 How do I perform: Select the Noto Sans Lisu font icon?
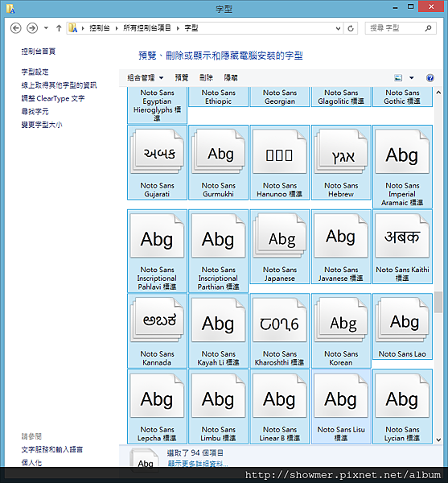point(341,396)
